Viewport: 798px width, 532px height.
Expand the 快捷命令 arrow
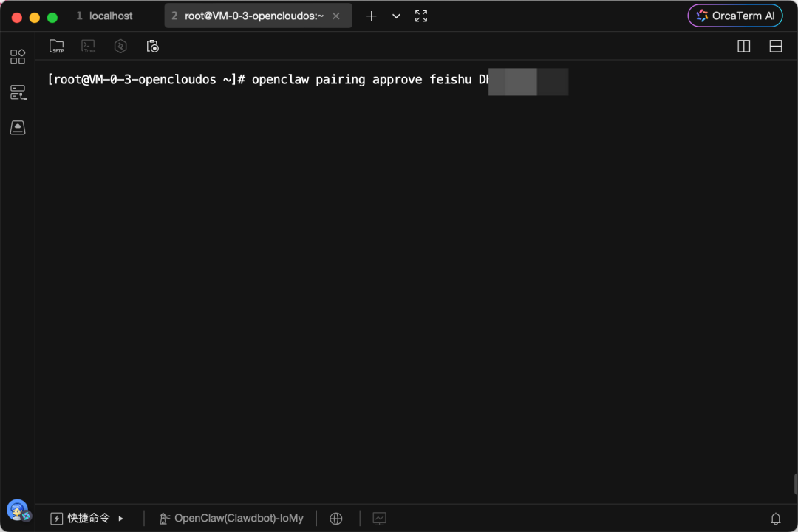121,518
